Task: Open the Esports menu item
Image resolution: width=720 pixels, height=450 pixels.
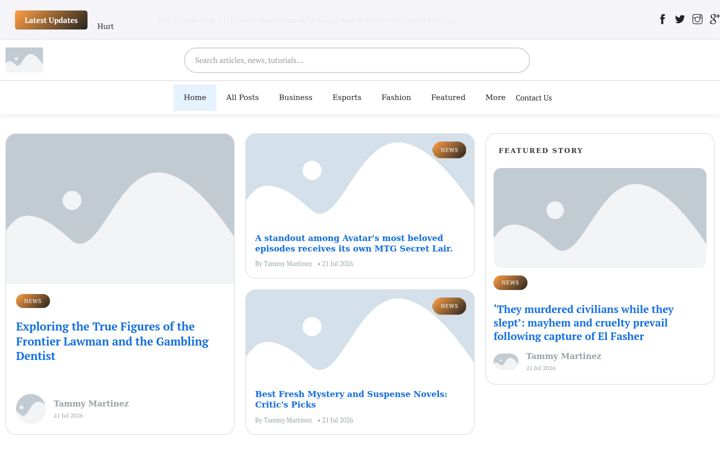Action: [x=347, y=97]
